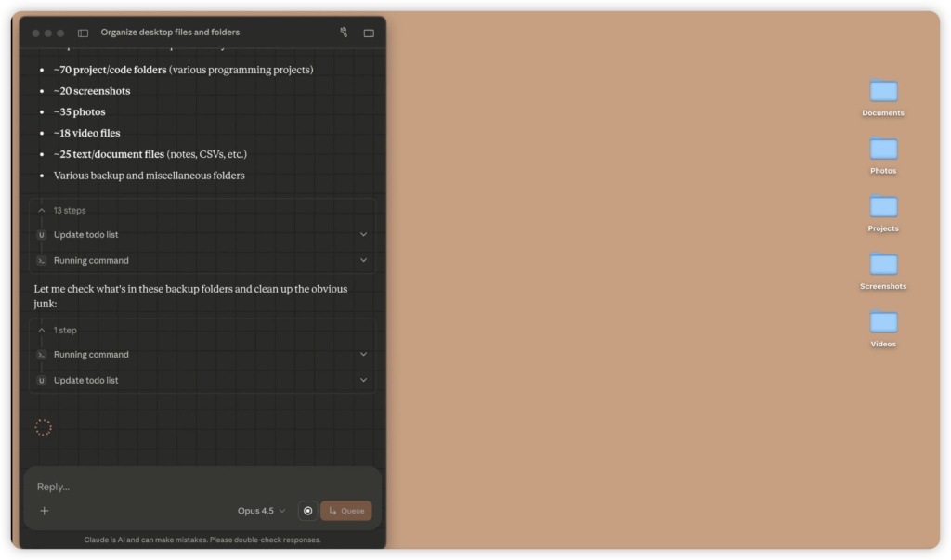The image size is (951, 560).
Task: Click the plus attachment icon in reply box
Action: [44, 511]
